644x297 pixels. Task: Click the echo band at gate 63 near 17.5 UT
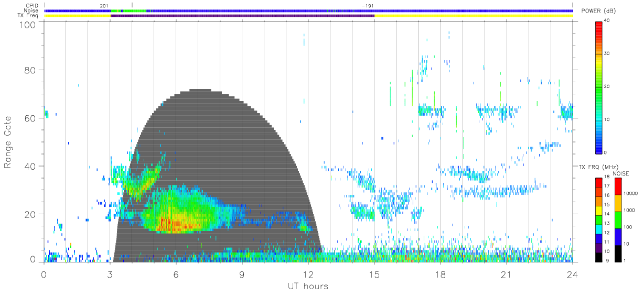[431, 111]
